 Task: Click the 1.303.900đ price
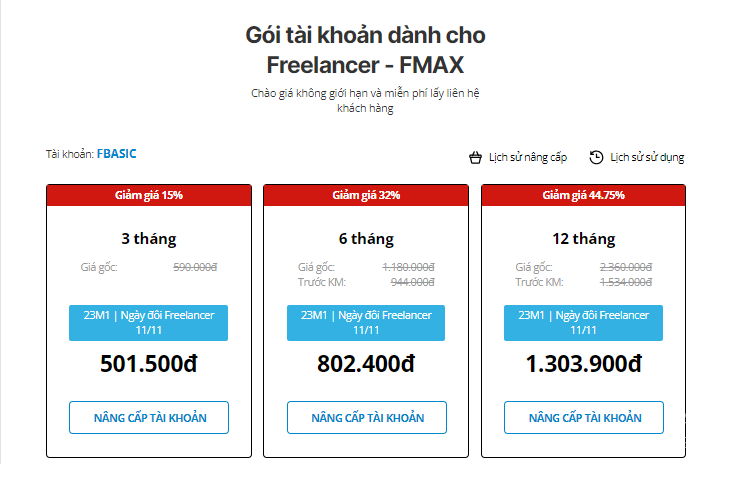pyautogui.click(x=584, y=364)
